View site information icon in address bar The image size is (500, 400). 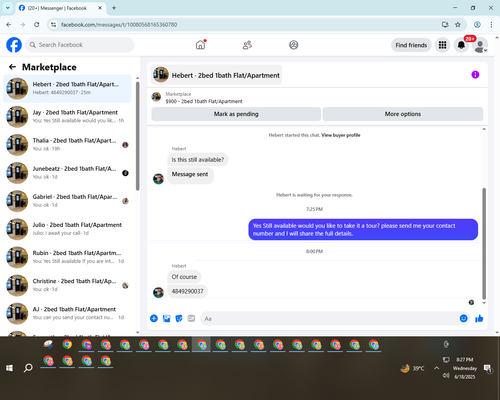point(53,24)
